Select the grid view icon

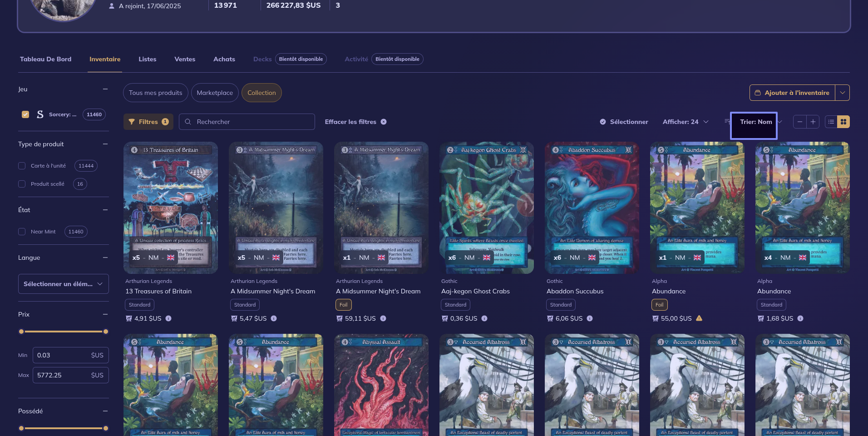pos(843,122)
